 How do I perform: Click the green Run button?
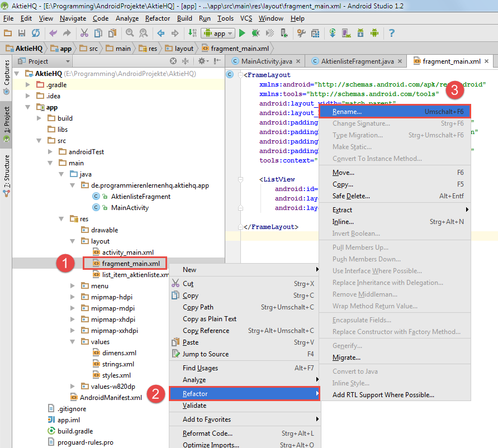coord(242,33)
